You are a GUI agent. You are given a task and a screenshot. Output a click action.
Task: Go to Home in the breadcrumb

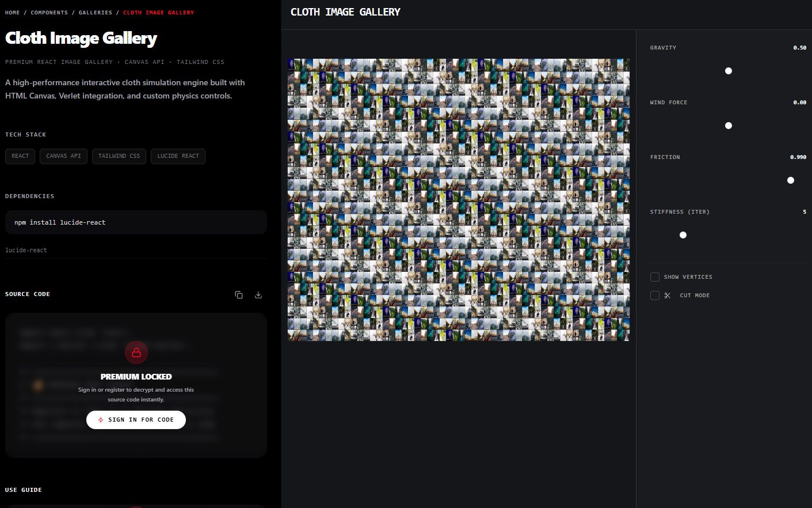[13, 13]
